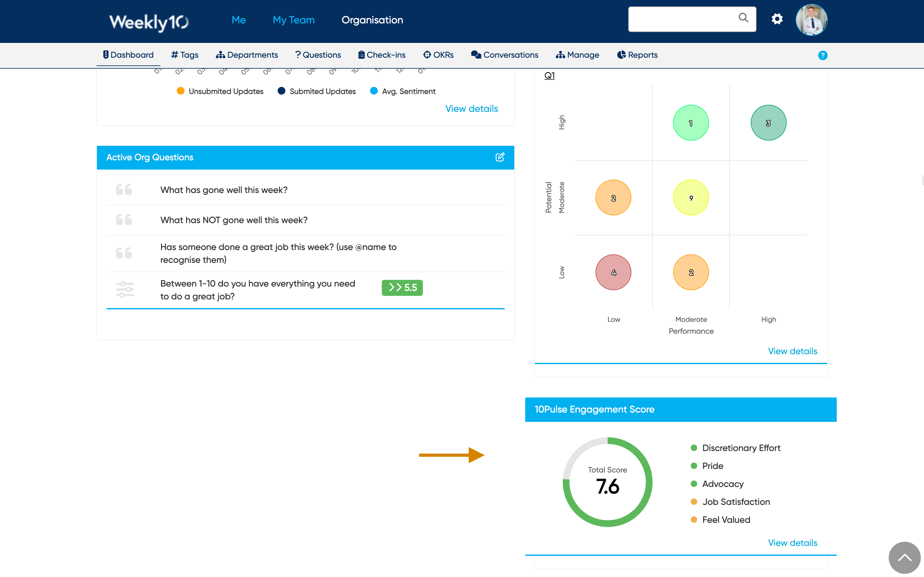Click the blue help question mark icon

[822, 55]
